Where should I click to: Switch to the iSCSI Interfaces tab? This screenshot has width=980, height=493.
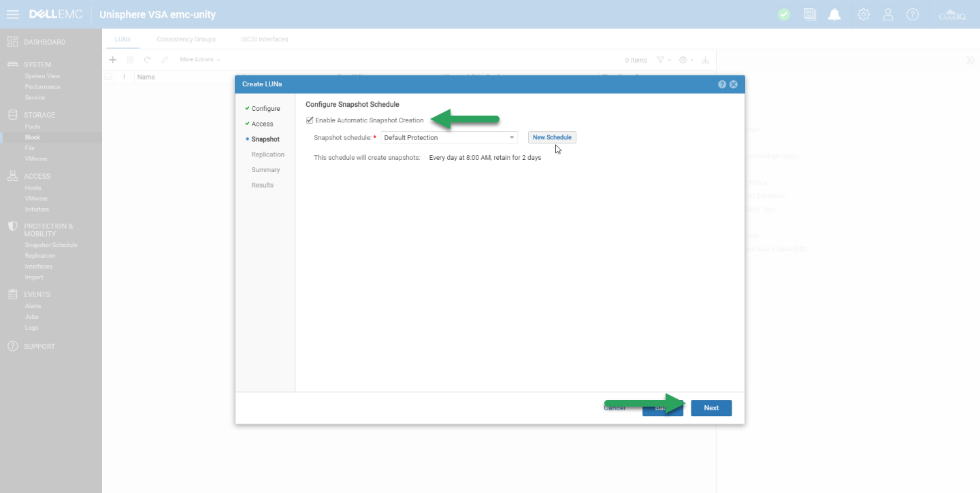265,39
